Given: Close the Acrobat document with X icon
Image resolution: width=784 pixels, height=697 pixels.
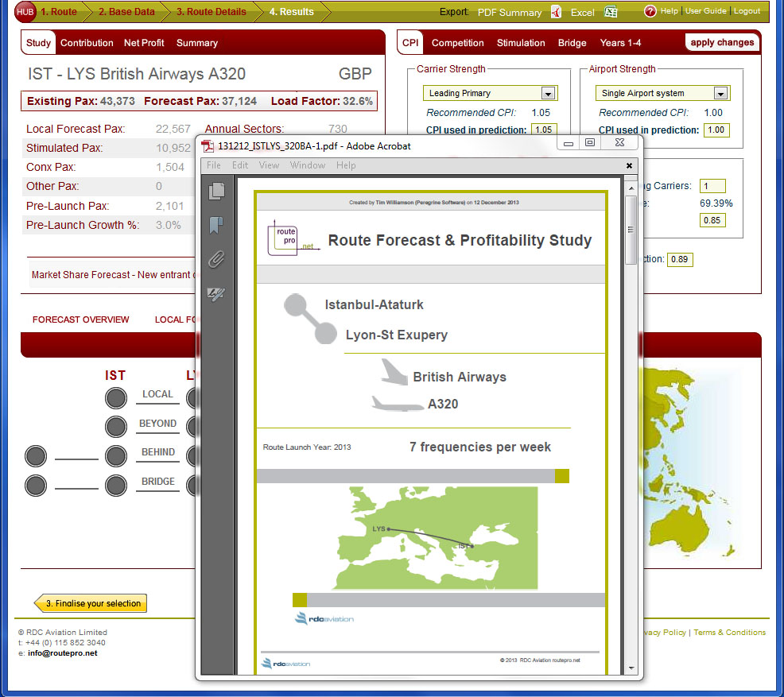Looking at the screenshot, I should pos(629,165).
